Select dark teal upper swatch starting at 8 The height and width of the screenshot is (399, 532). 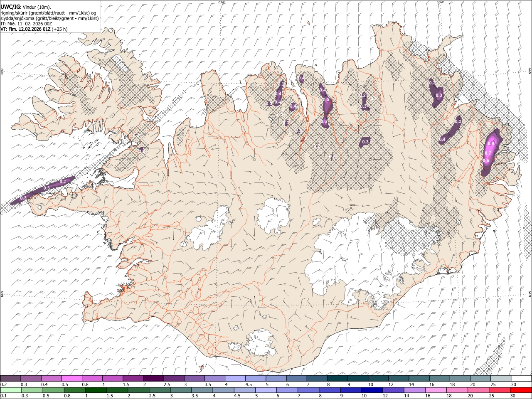pos(337,378)
